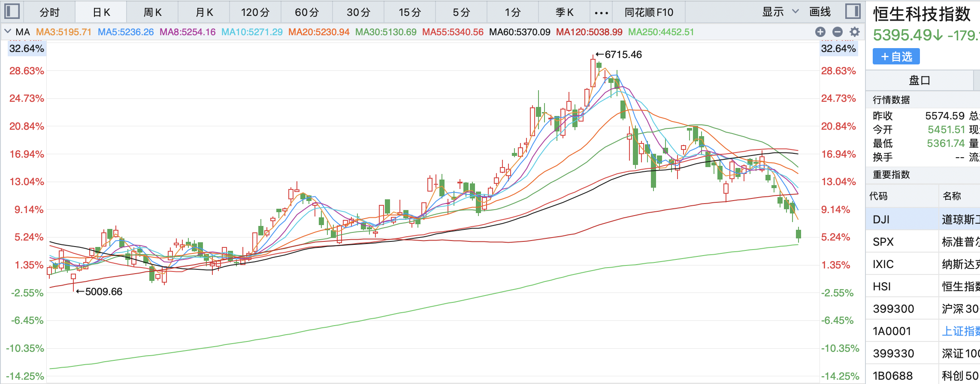
Task: Open the 上证指数 link for 1A0001
Action: [960, 331]
